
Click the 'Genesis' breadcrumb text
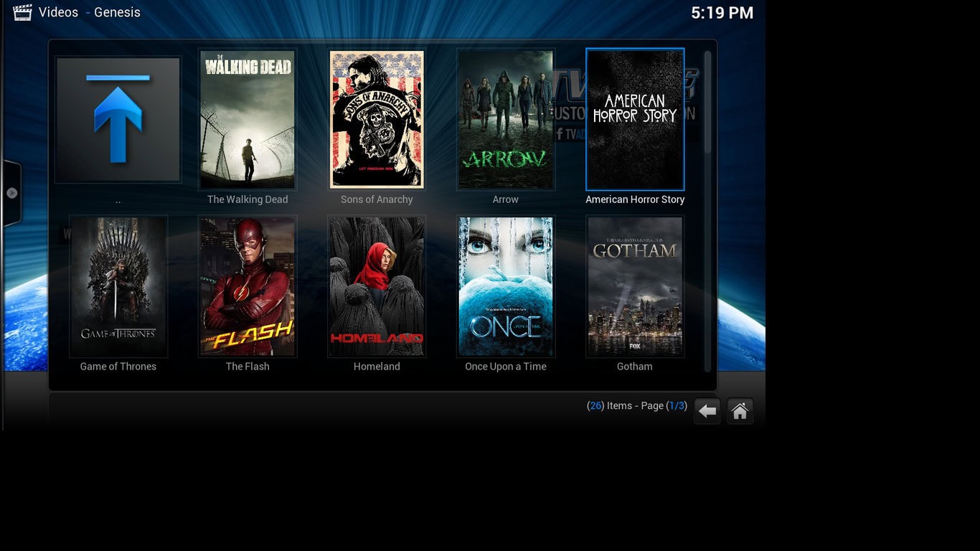pyautogui.click(x=117, y=12)
